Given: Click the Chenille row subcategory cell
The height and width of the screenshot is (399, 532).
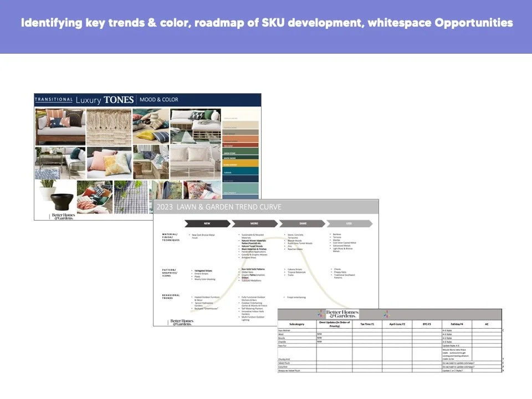Looking at the screenshot, I should coord(297,342).
